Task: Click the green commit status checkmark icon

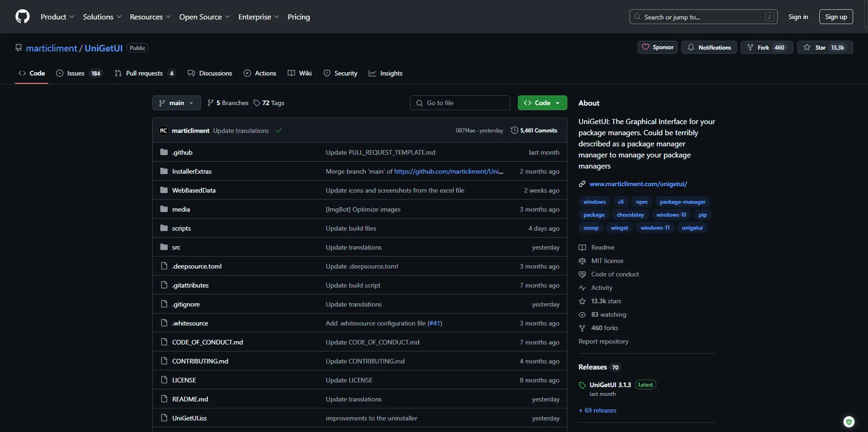Action: [279, 131]
